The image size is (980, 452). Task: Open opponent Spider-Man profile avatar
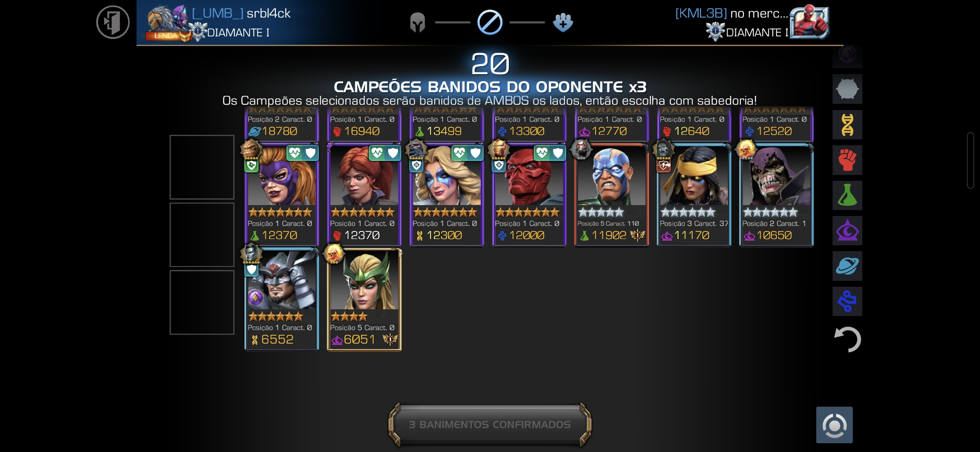pos(809,22)
